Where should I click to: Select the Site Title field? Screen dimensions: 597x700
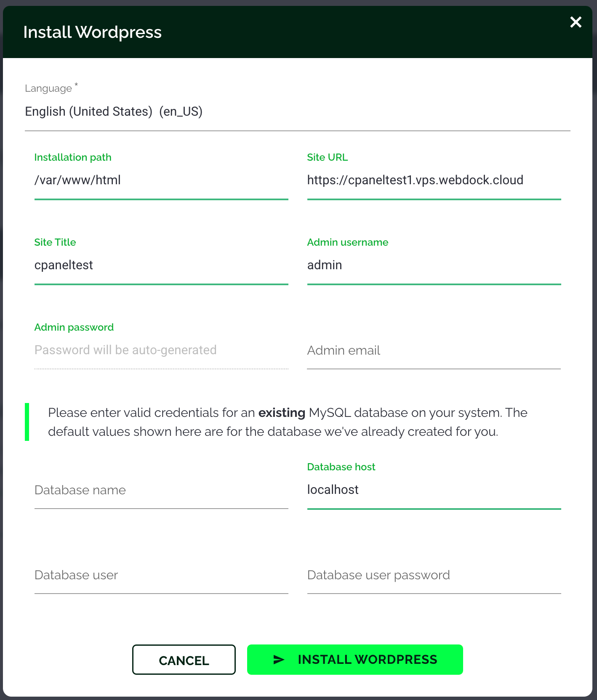(x=161, y=265)
